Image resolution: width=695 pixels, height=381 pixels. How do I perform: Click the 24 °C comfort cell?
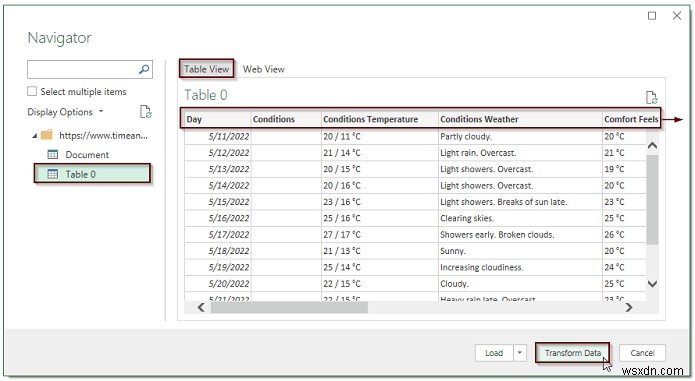(624, 268)
